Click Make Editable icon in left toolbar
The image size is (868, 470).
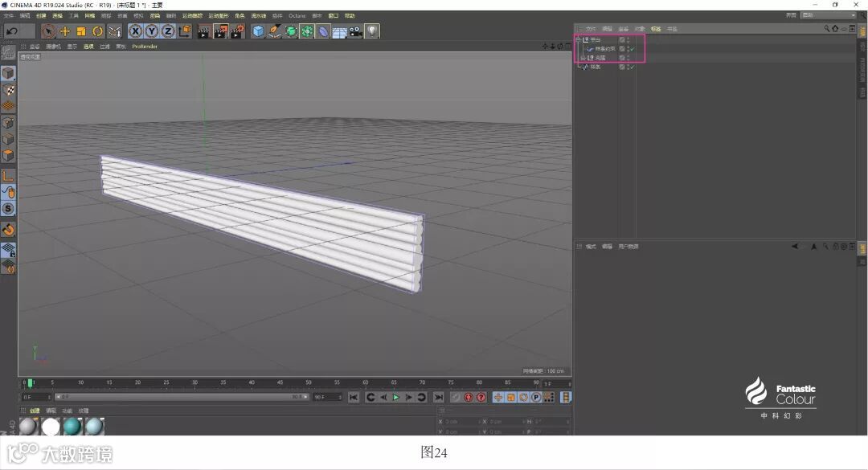pyautogui.click(x=8, y=52)
